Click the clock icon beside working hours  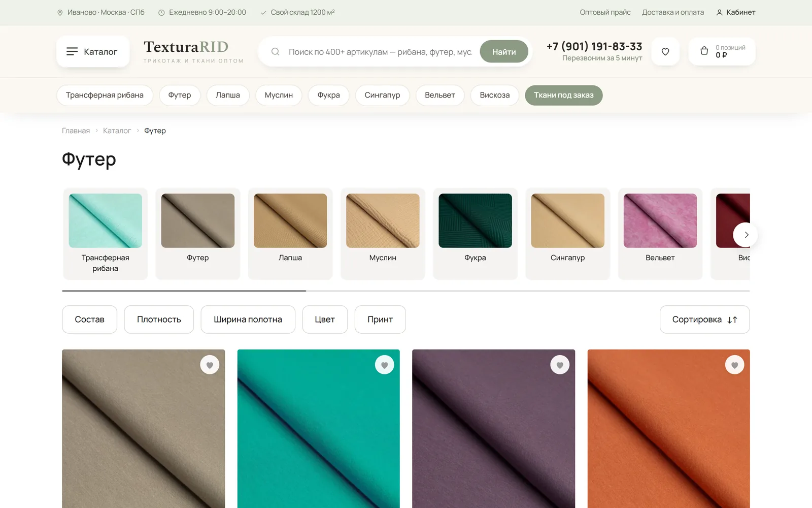tap(161, 12)
